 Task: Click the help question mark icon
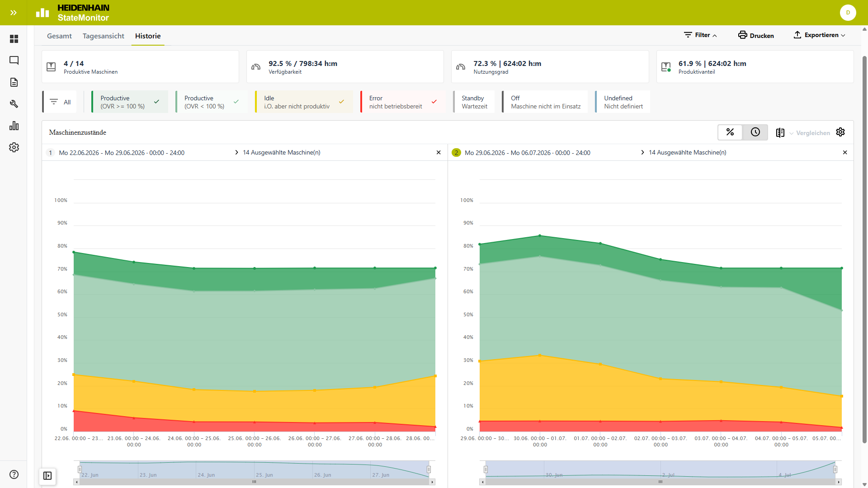[x=14, y=474]
